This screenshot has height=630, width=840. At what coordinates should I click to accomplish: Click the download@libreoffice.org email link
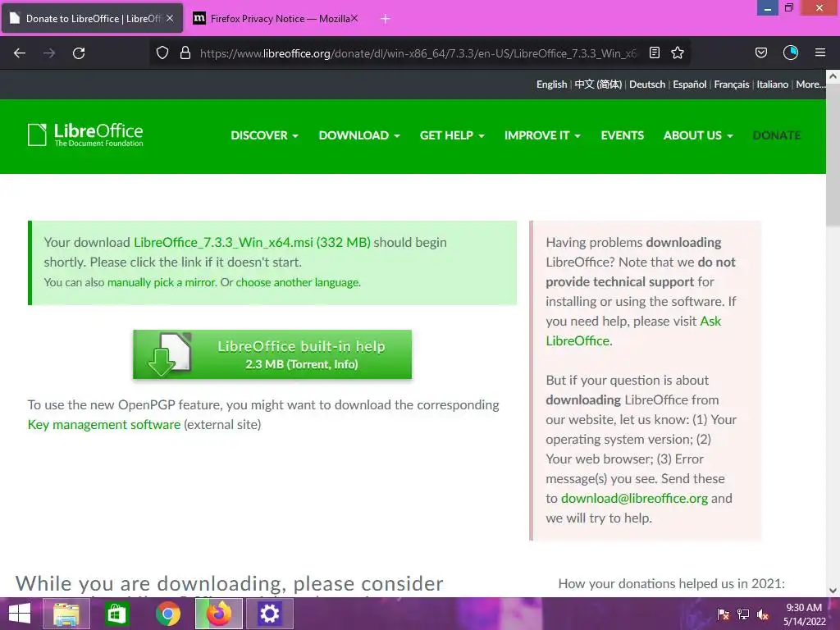pos(634,498)
